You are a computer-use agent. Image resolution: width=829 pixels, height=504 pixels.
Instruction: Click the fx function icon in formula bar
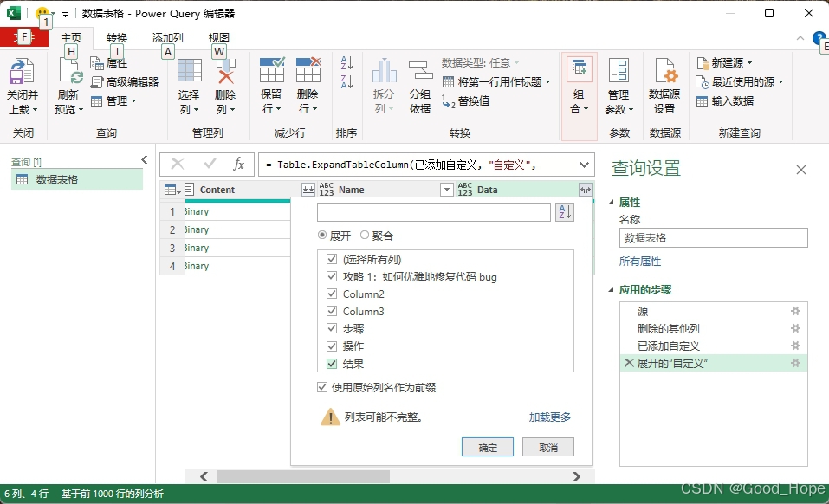click(238, 164)
